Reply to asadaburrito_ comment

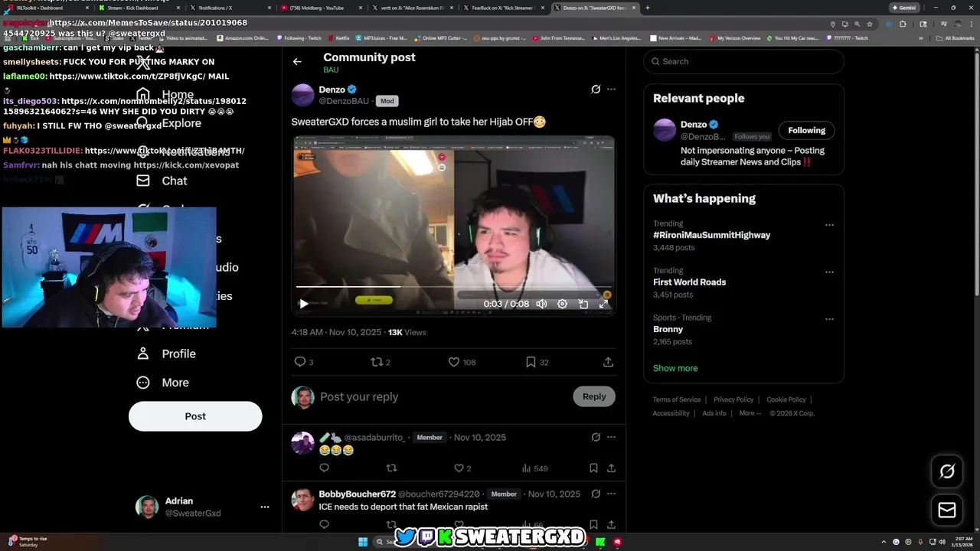tap(324, 468)
